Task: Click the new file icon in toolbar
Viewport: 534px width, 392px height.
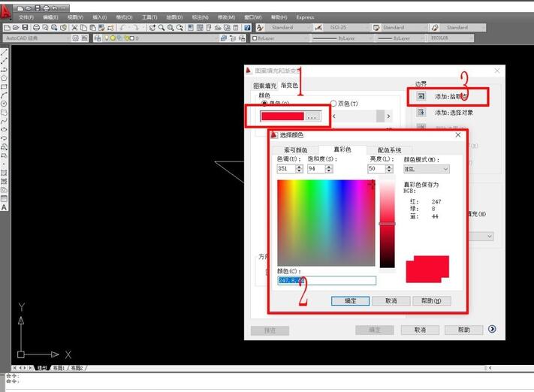Action: tap(6, 28)
